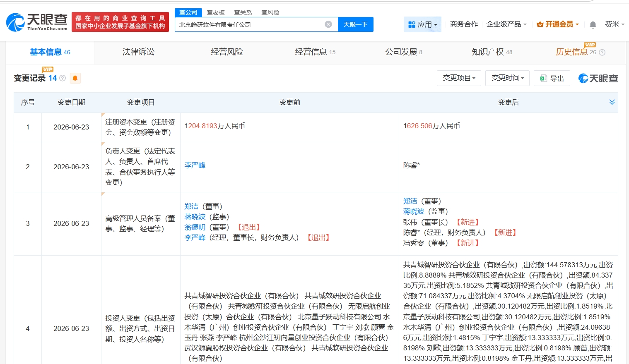Open the 变更时间 filter dropdown
The image size is (629, 364).
tap(507, 78)
